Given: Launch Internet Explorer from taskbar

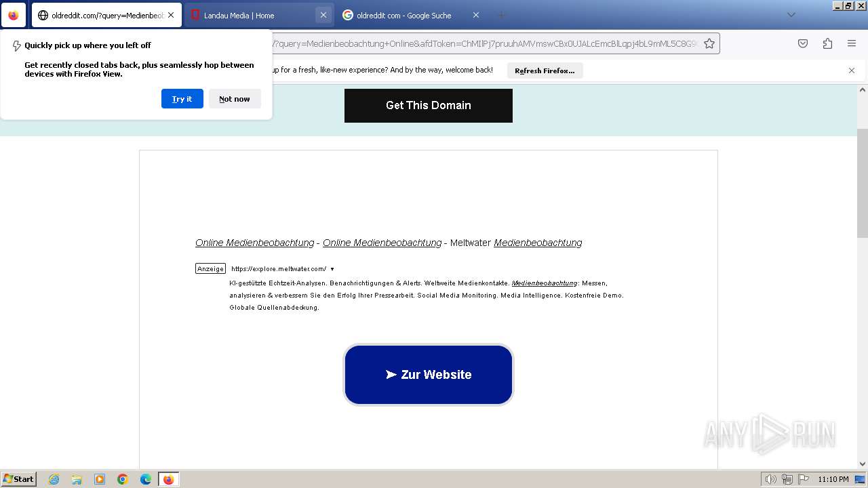Looking at the screenshot, I should tap(54, 479).
